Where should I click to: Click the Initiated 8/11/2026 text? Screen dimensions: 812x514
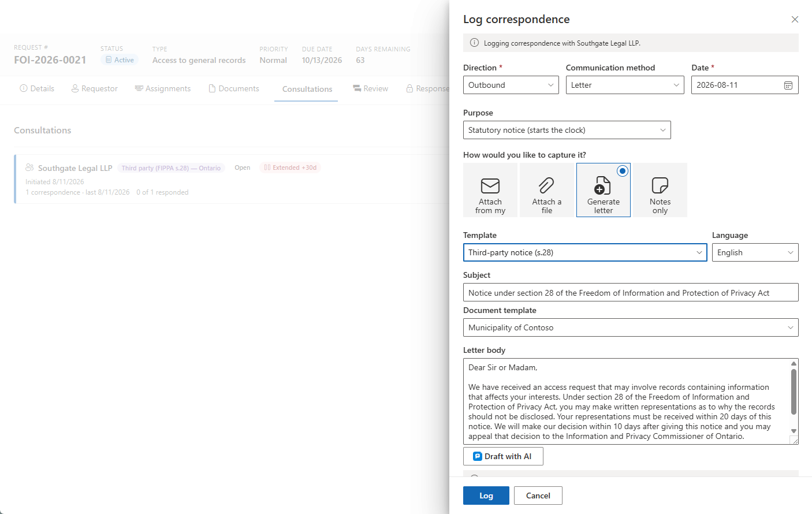point(55,182)
